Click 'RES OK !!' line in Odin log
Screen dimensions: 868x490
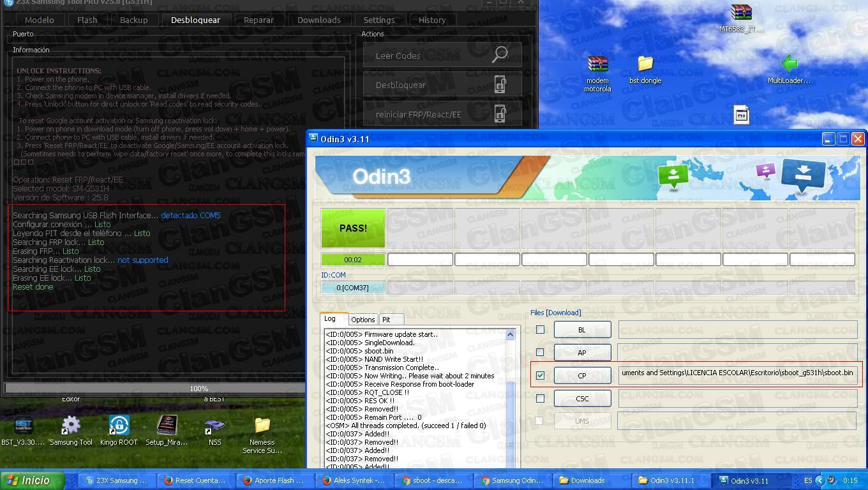379,401
